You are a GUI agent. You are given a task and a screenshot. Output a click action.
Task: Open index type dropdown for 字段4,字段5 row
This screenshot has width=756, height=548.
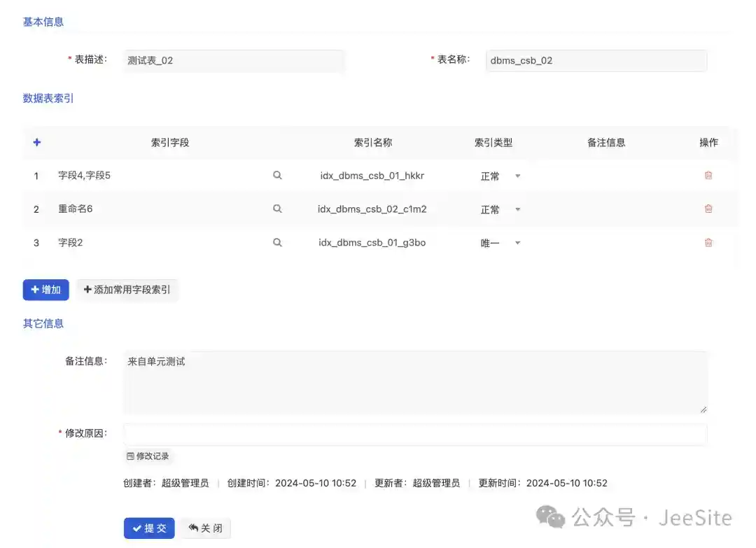pyautogui.click(x=500, y=176)
